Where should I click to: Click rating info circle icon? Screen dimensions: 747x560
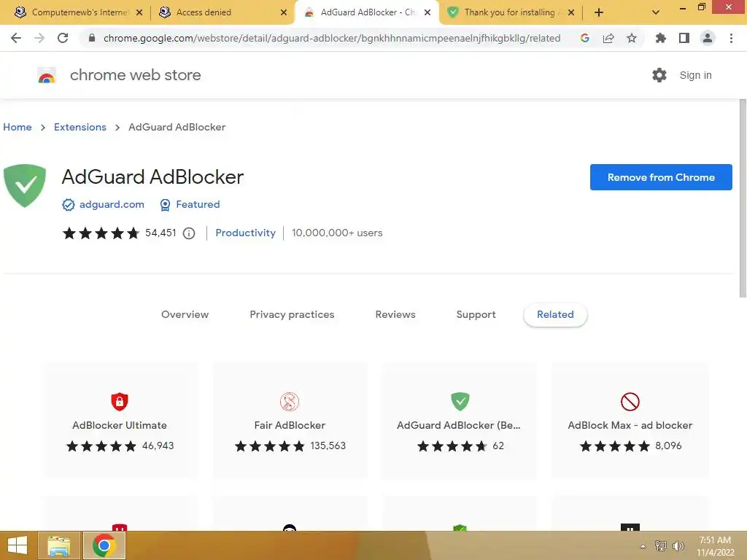point(189,233)
